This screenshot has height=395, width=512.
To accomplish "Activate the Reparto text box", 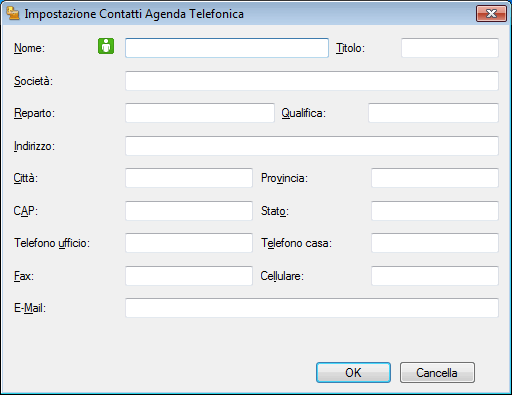I will [x=200, y=113].
